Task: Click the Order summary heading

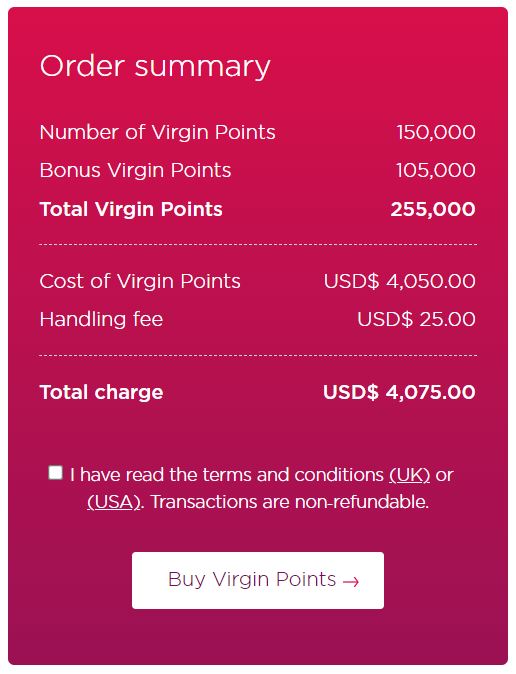Action: coord(155,67)
